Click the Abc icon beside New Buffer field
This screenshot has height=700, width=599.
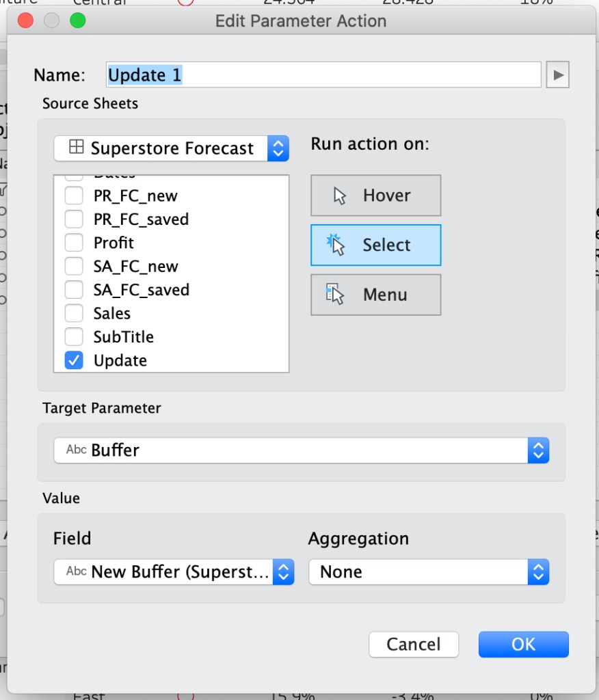(x=77, y=571)
